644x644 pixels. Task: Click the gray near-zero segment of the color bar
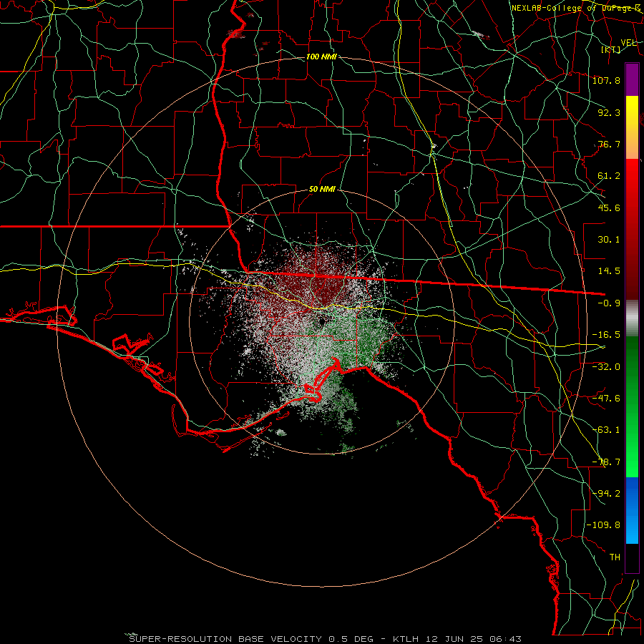[x=632, y=318]
